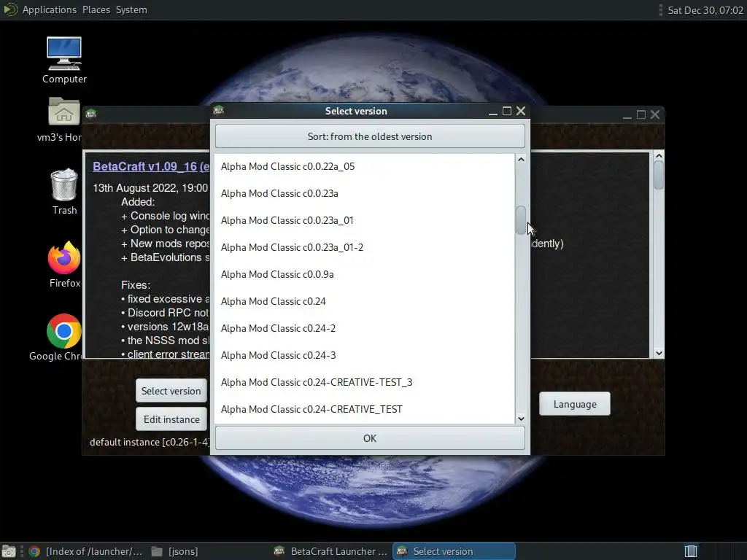Click the MATE logo icon in top panel
Image resolution: width=747 pixels, height=560 pixels.
click(x=9, y=9)
